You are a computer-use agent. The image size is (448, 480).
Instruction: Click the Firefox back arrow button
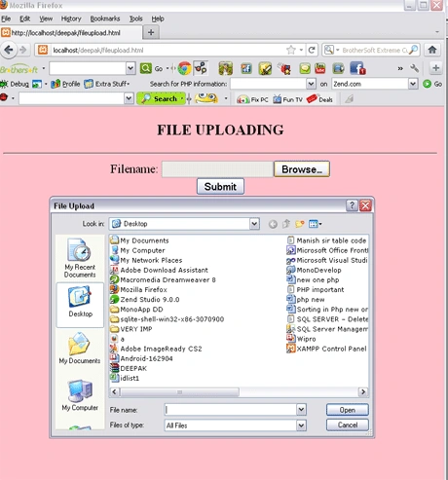coord(9,50)
